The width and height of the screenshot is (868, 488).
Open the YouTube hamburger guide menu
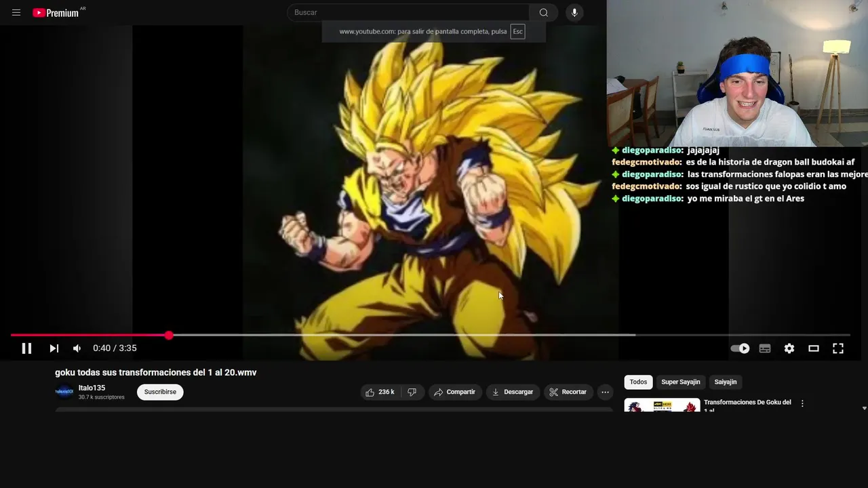pos(16,12)
